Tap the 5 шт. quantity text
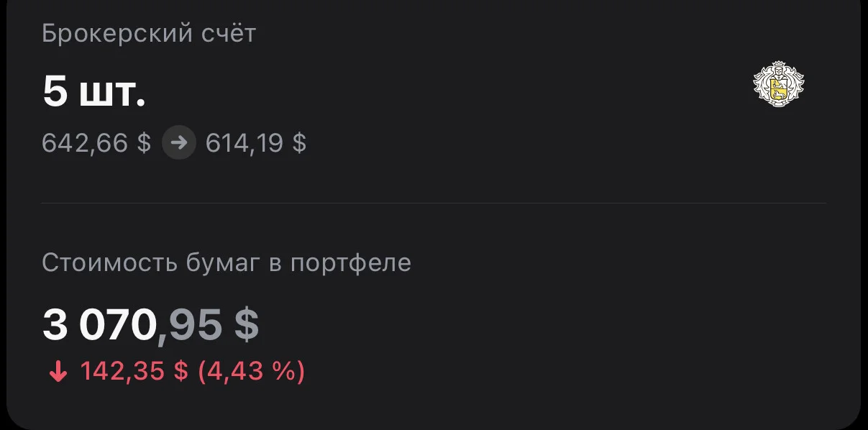The width and height of the screenshot is (868, 430). pyautogui.click(x=94, y=92)
